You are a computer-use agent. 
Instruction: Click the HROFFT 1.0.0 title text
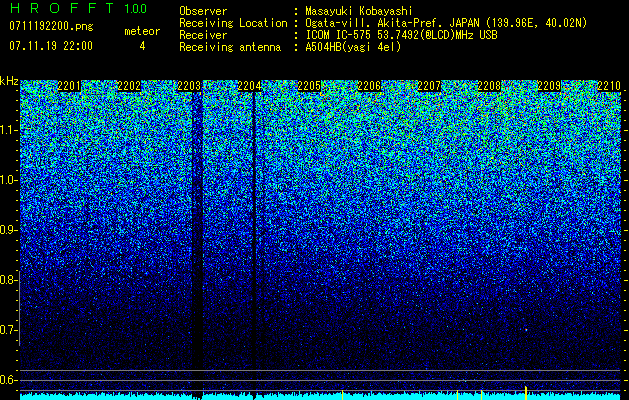click(78, 8)
